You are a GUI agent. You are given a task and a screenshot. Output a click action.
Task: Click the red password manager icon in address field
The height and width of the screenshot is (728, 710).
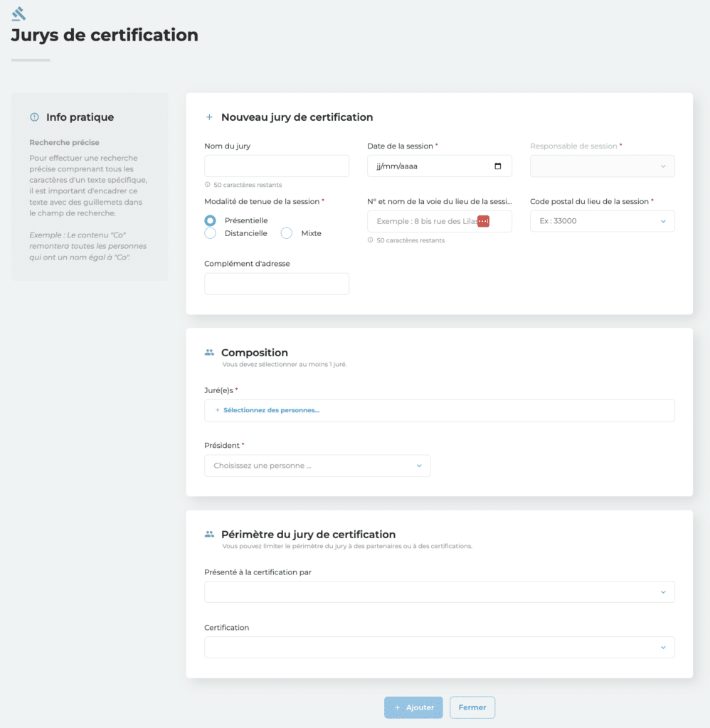(483, 221)
